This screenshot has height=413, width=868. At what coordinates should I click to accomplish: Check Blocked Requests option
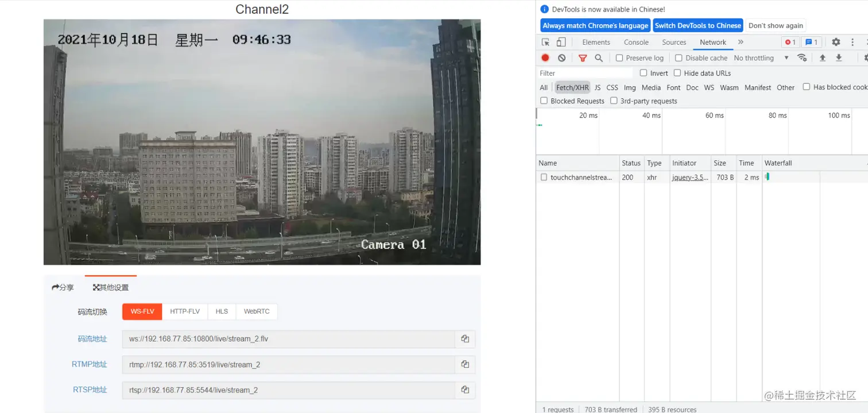[x=544, y=101]
